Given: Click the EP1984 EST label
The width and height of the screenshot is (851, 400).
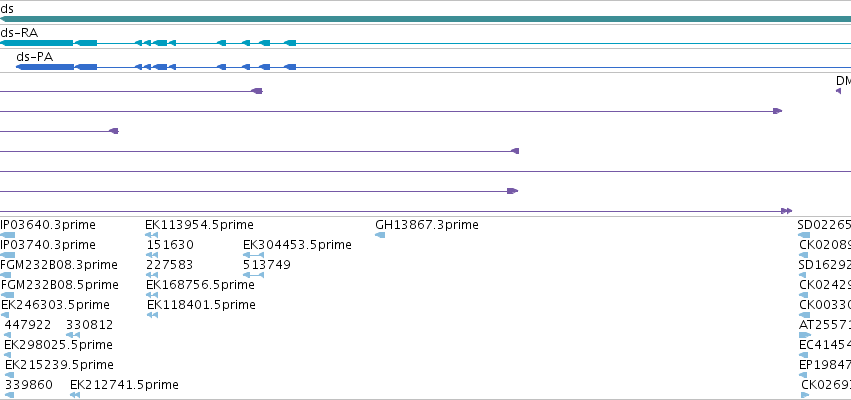Looking at the screenshot, I should point(825,365).
